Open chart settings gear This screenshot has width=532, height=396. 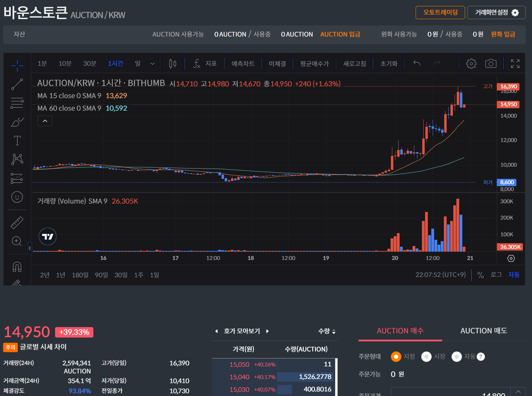471,63
